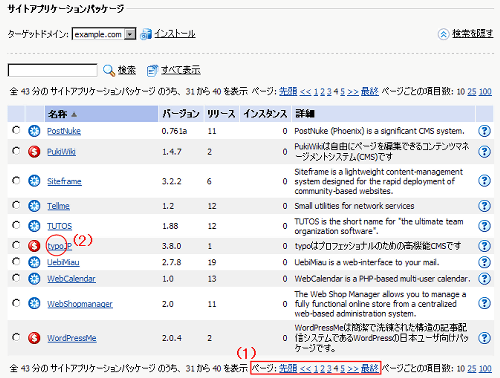The height and width of the screenshot is (378, 500).
Task: Select the WebCalendar radio button
Action: click(16, 278)
